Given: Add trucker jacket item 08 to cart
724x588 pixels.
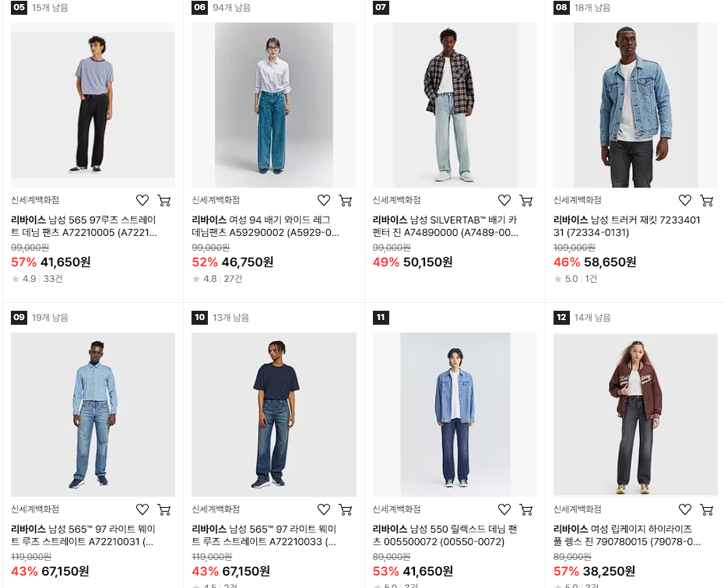Looking at the screenshot, I should point(706,200).
